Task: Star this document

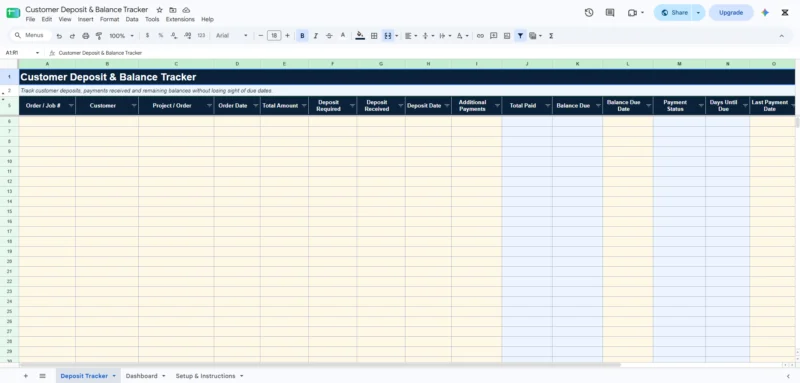Action: pyautogui.click(x=159, y=10)
